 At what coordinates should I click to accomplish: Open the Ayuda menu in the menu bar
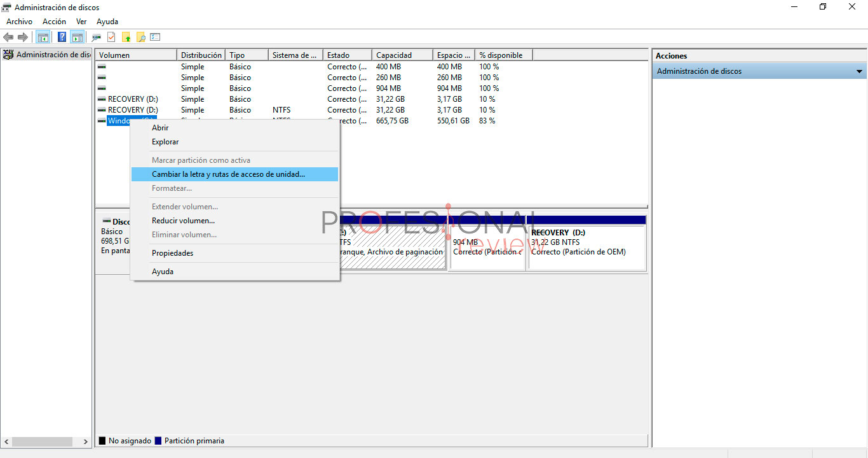click(107, 22)
